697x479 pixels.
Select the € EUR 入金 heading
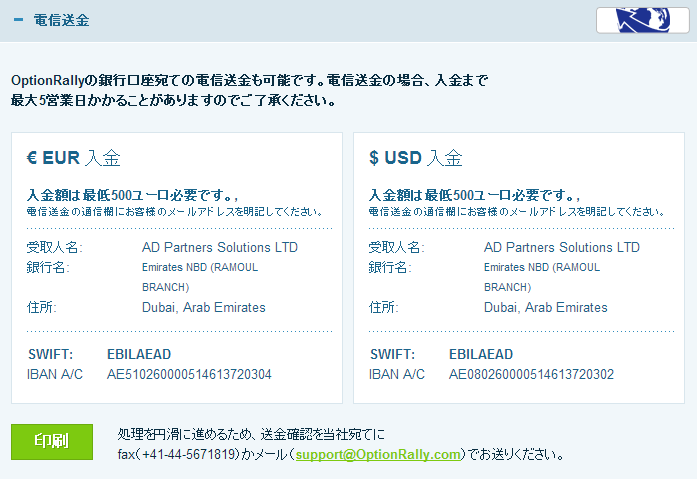click(x=73, y=158)
